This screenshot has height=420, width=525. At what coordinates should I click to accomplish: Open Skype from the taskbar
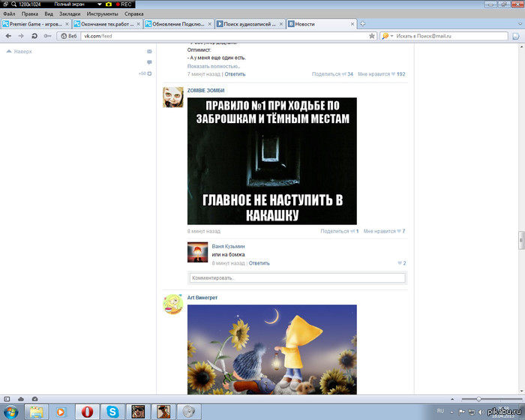click(112, 412)
